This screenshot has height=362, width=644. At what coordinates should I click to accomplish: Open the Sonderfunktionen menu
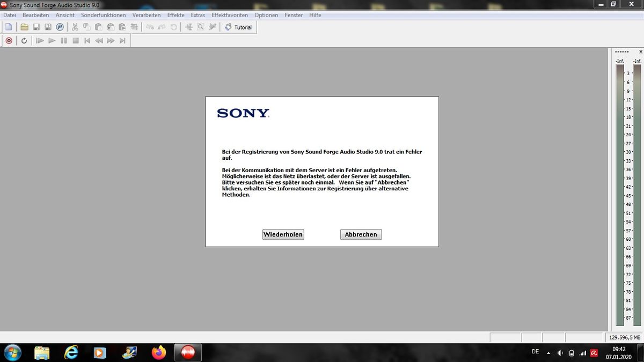[x=103, y=14]
